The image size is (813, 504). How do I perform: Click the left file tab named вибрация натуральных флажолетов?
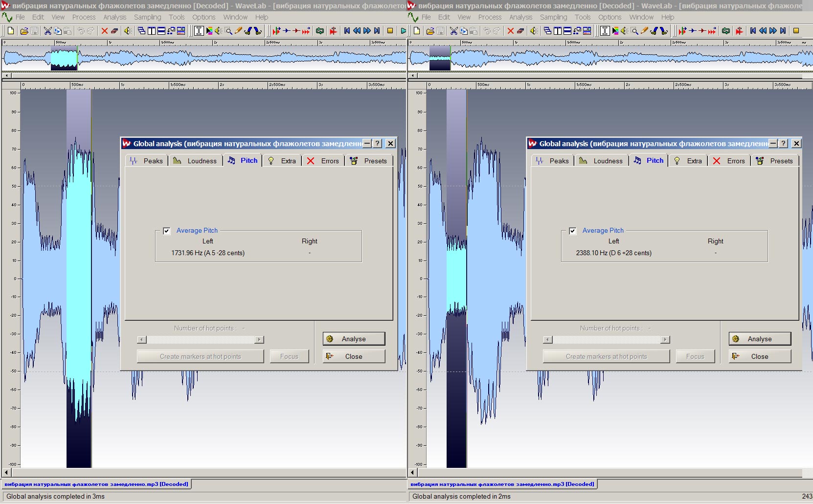tap(96, 484)
